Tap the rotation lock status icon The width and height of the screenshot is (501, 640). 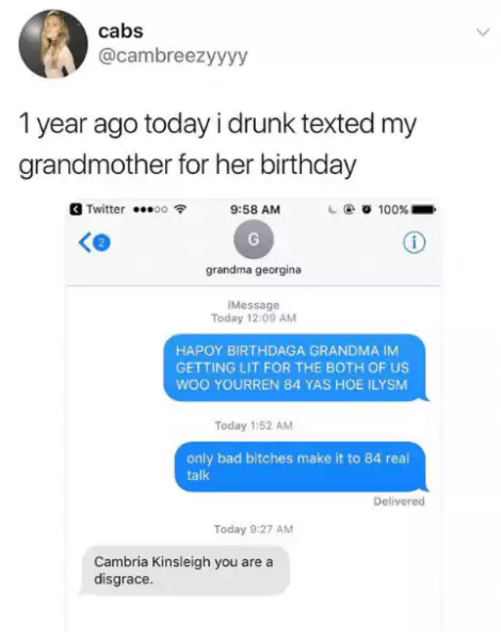click(350, 210)
